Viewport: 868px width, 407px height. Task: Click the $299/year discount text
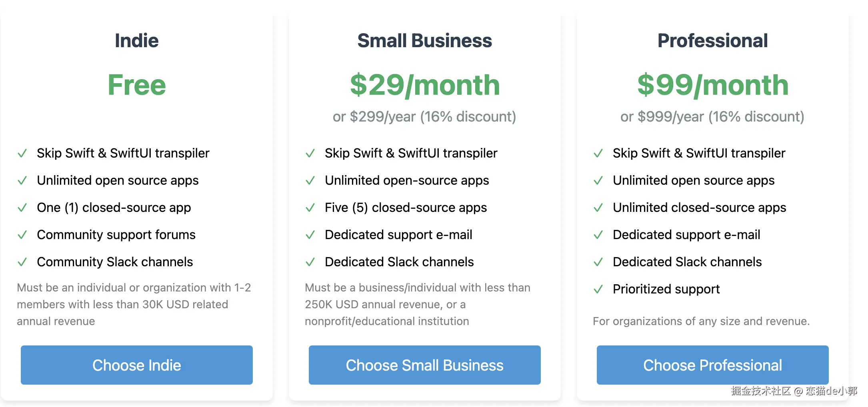424,117
